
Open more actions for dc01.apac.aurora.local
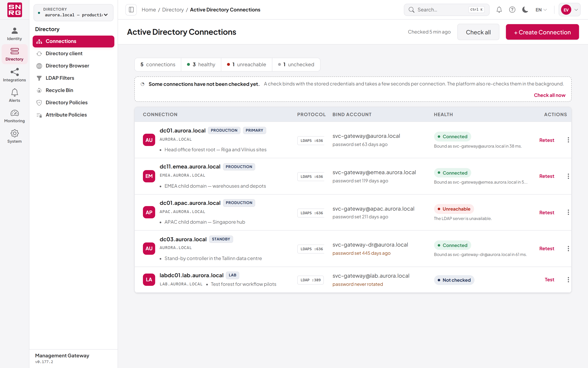568,212
